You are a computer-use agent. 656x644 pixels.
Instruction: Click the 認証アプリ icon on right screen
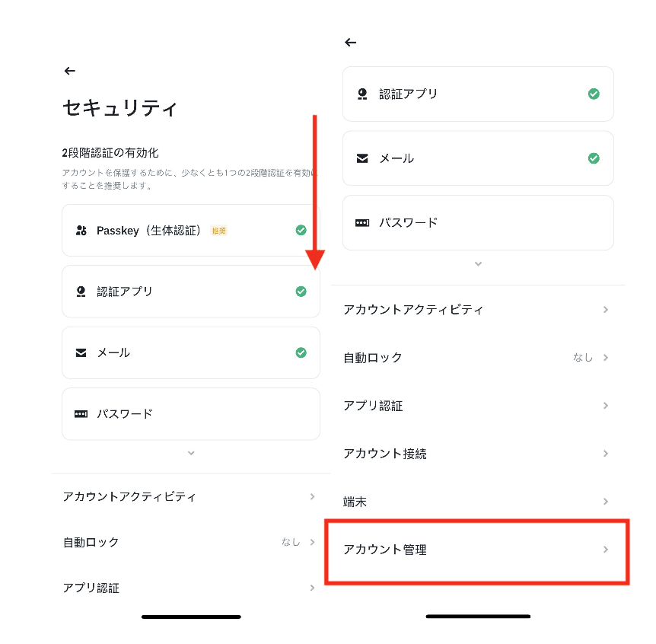[362, 94]
